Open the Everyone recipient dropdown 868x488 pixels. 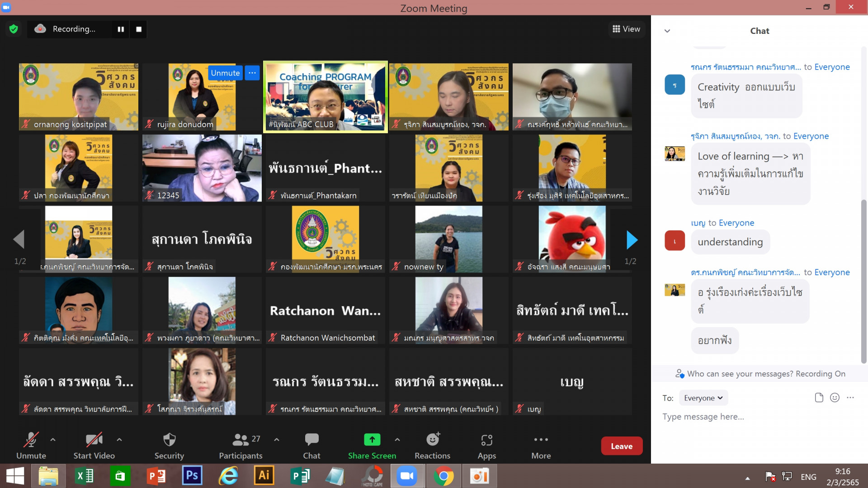[x=703, y=398]
